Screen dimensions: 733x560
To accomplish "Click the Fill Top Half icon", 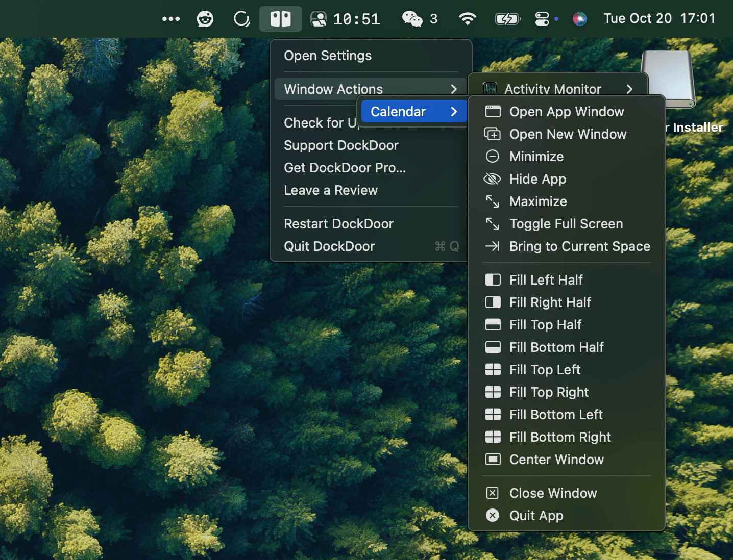I will click(x=493, y=325).
